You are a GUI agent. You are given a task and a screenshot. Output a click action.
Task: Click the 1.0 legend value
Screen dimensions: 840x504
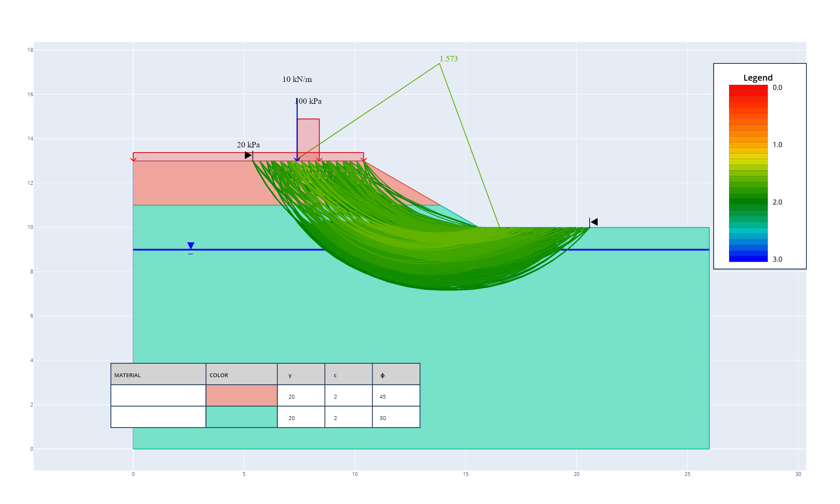[x=777, y=145]
